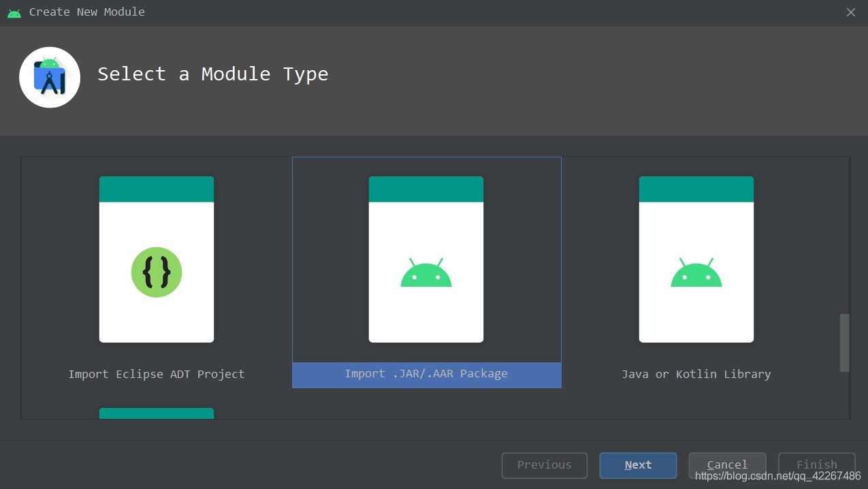Click the Next button
This screenshot has height=489, width=868.
click(x=638, y=465)
